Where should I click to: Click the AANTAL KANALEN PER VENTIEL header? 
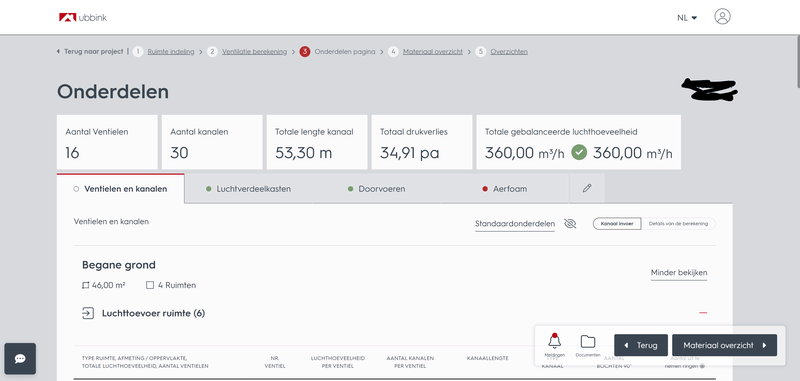[410, 362]
